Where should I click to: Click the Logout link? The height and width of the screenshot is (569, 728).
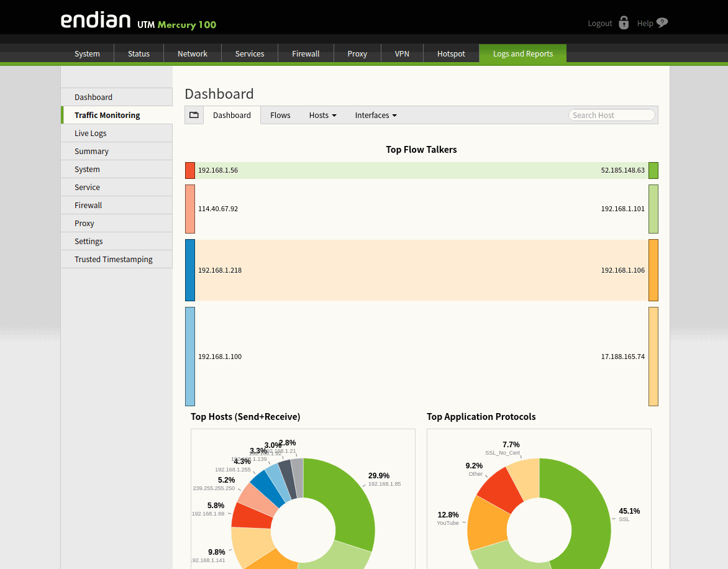600,23
